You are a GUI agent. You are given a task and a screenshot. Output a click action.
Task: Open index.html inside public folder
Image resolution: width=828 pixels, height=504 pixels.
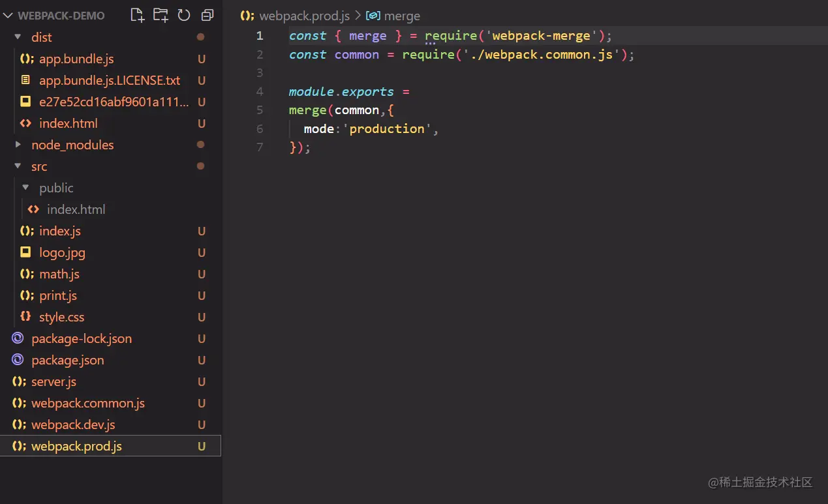(76, 209)
